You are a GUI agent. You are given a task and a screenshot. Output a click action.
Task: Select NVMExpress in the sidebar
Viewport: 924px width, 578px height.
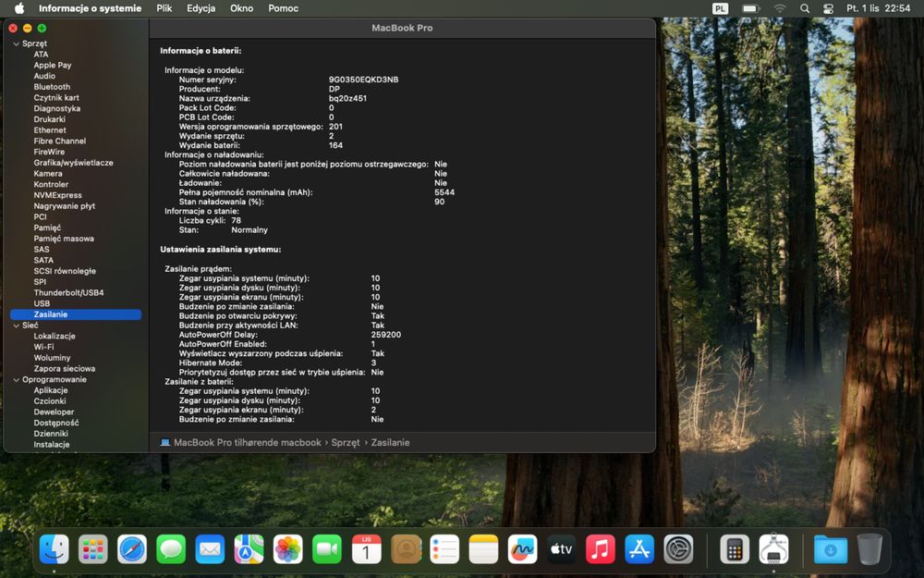click(x=57, y=195)
